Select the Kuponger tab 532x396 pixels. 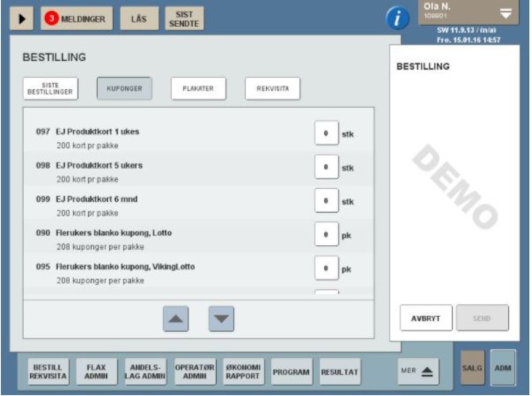pos(124,89)
